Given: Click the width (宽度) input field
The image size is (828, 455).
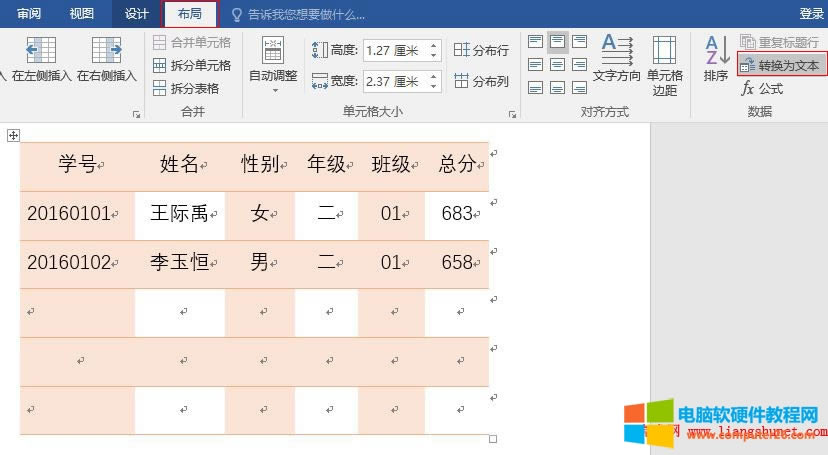Looking at the screenshot, I should pyautogui.click(x=394, y=81).
